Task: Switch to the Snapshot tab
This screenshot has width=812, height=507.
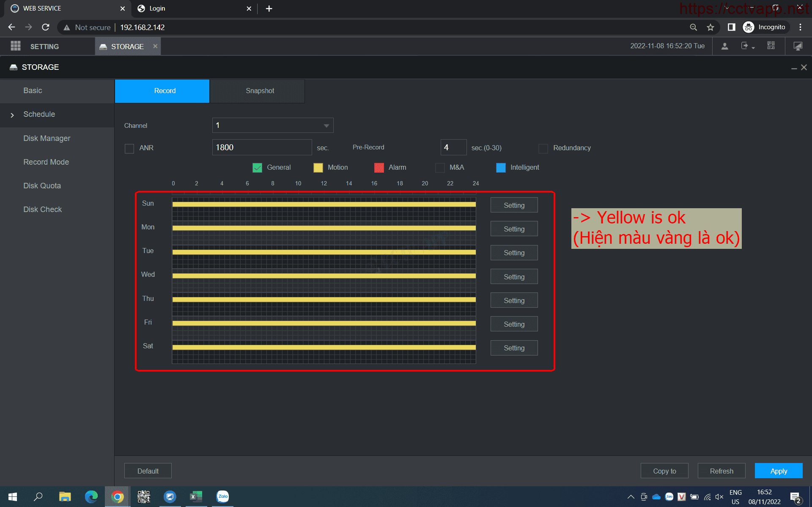Action: [260, 91]
